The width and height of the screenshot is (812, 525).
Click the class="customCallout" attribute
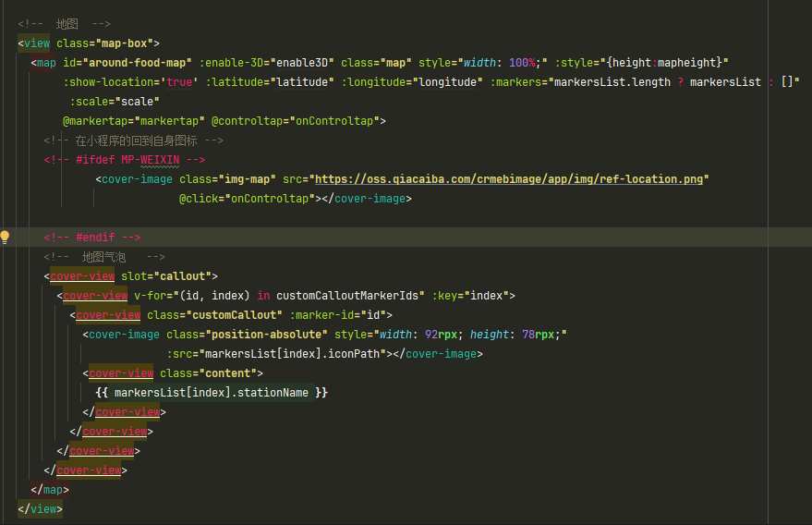coord(215,315)
